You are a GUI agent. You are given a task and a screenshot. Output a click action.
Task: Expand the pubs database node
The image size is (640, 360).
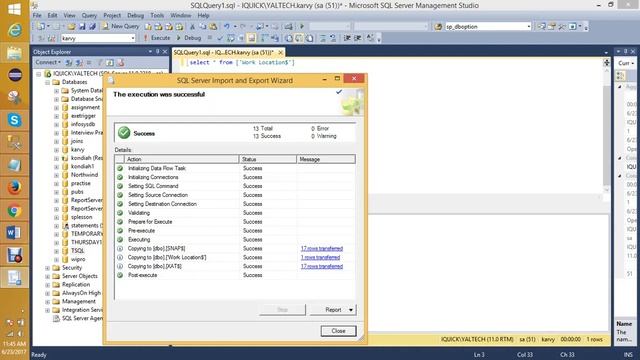tap(56, 192)
